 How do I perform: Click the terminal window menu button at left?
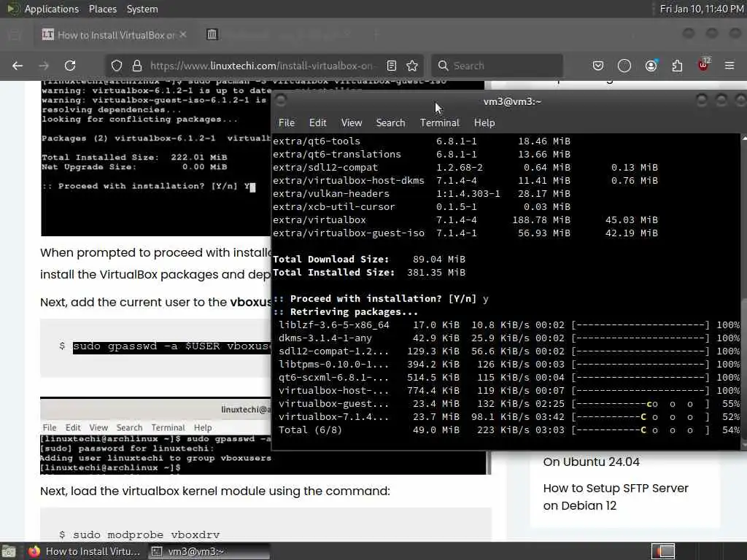click(281, 101)
